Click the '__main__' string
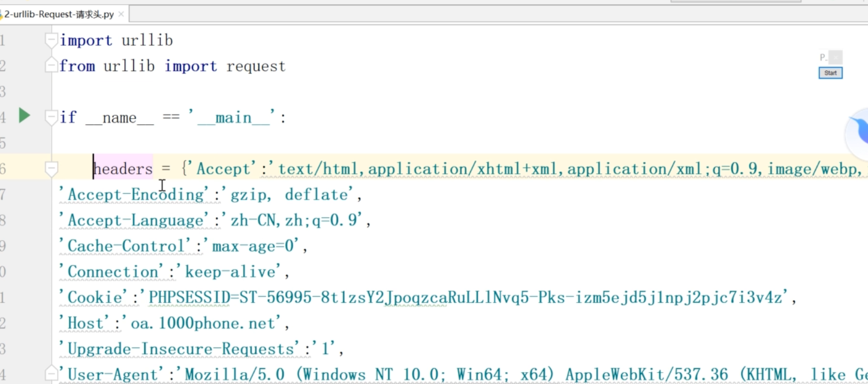The height and width of the screenshot is (384, 868). (233, 117)
